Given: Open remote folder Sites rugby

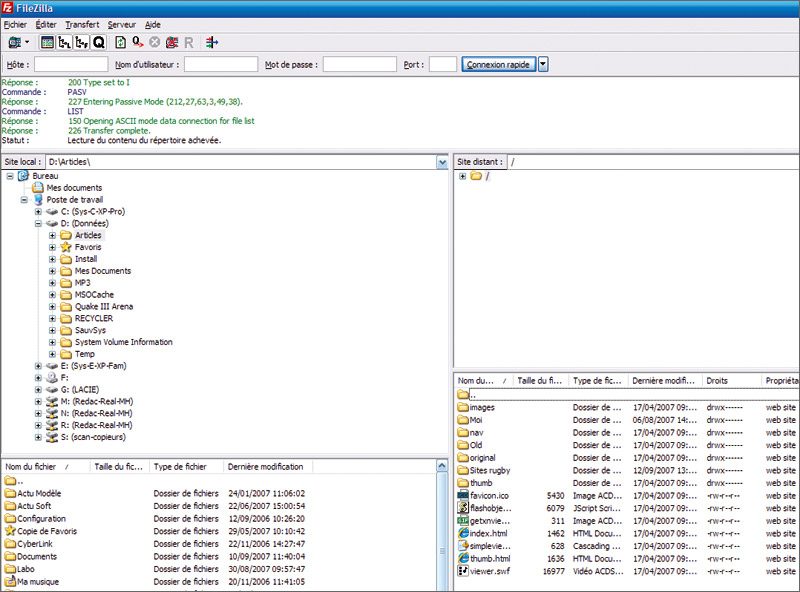Looking at the screenshot, I should pyautogui.click(x=490, y=471).
